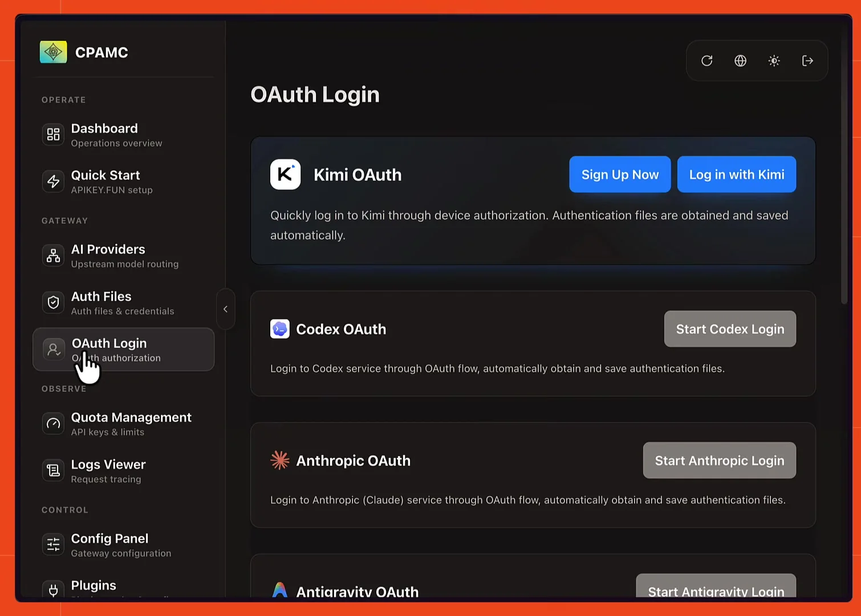The width and height of the screenshot is (861, 616).
Task: Collapse the sidebar with chevron handle
Action: (226, 309)
